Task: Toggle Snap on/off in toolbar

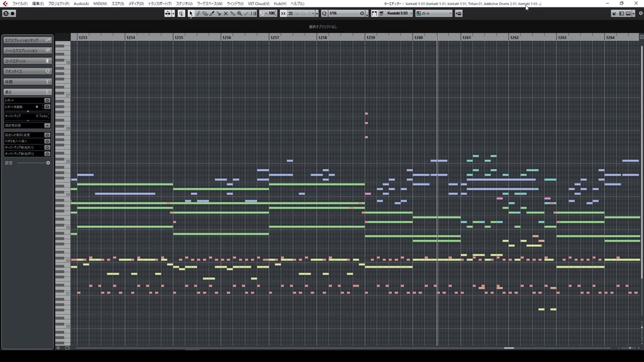Action: (283, 14)
